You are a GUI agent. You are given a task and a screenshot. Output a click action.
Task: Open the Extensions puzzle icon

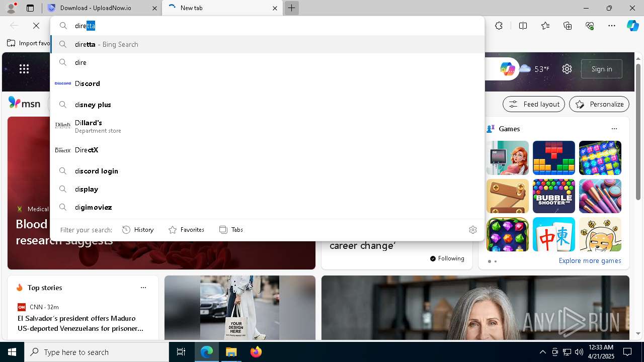[x=499, y=26]
